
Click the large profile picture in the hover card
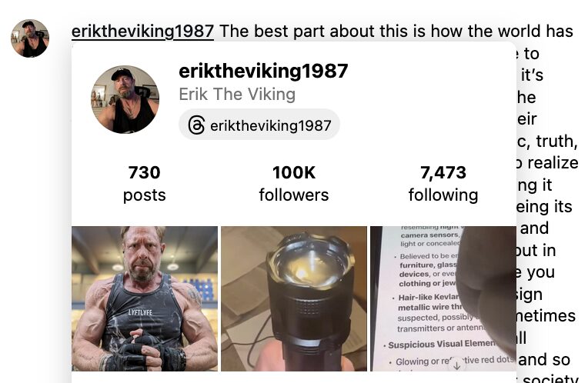point(125,100)
